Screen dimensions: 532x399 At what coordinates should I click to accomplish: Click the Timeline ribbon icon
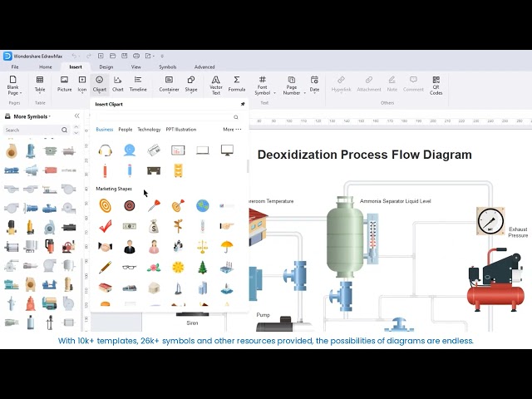138,84
